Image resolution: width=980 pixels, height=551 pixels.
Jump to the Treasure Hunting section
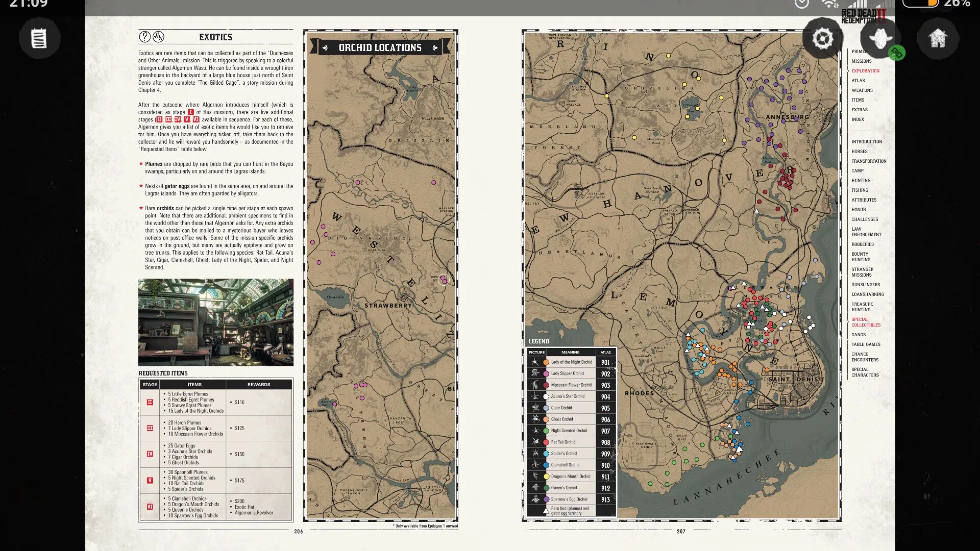point(862,307)
